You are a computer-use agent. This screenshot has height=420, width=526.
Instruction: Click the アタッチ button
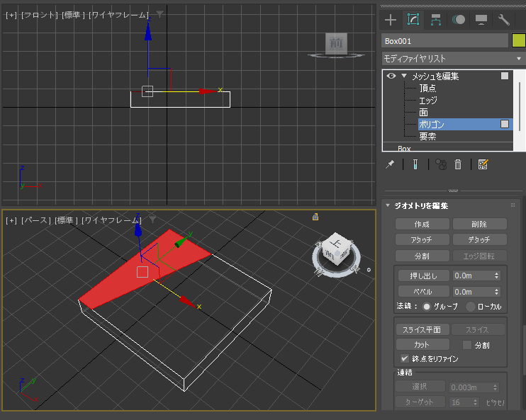coord(422,239)
